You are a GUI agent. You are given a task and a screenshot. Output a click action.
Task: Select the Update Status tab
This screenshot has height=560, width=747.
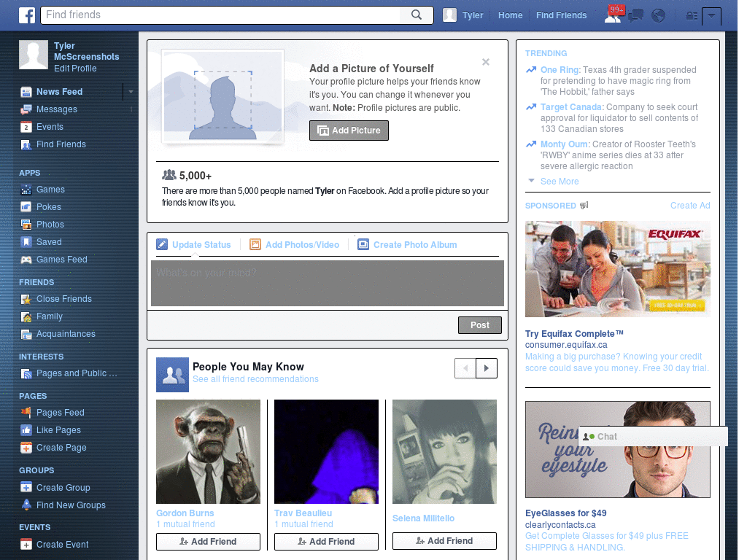tap(193, 245)
